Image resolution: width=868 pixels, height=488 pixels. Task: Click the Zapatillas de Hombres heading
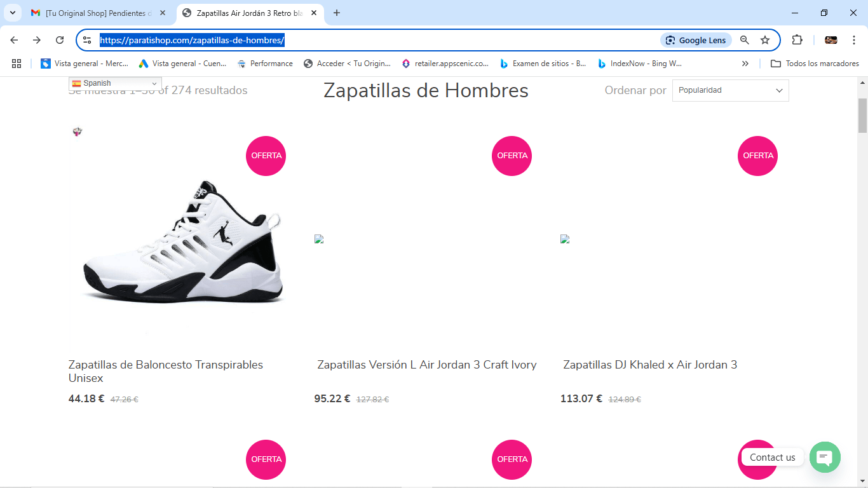coord(426,90)
